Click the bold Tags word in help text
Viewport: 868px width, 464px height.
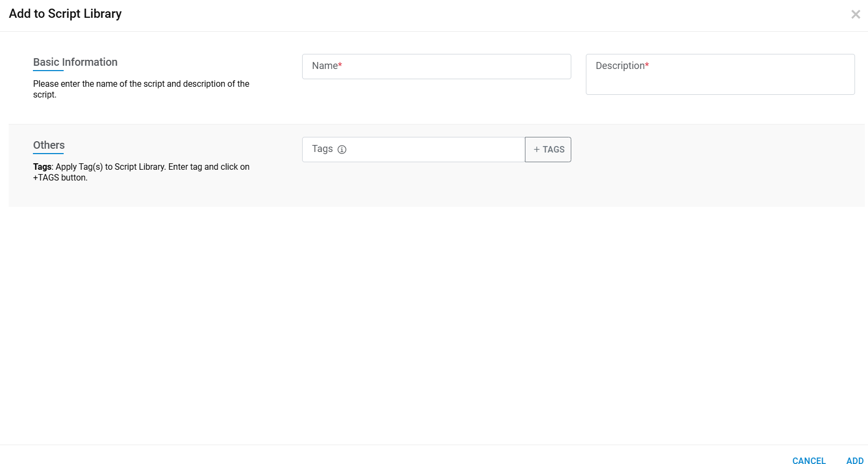[x=42, y=167]
